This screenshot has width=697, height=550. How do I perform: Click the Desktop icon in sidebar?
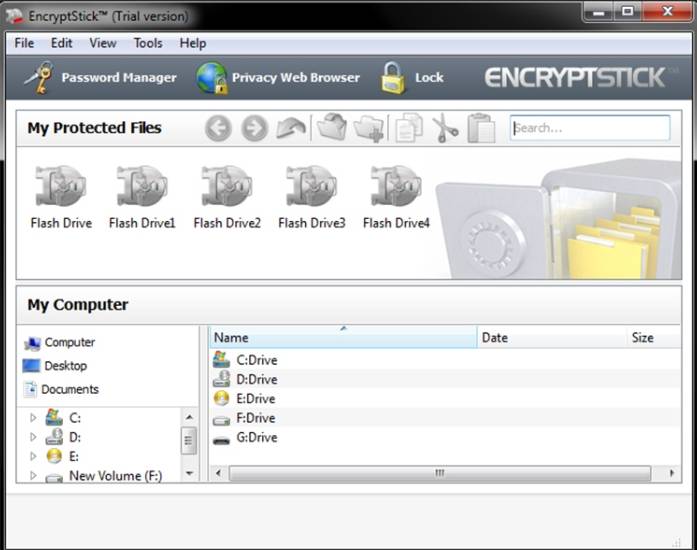point(32,366)
